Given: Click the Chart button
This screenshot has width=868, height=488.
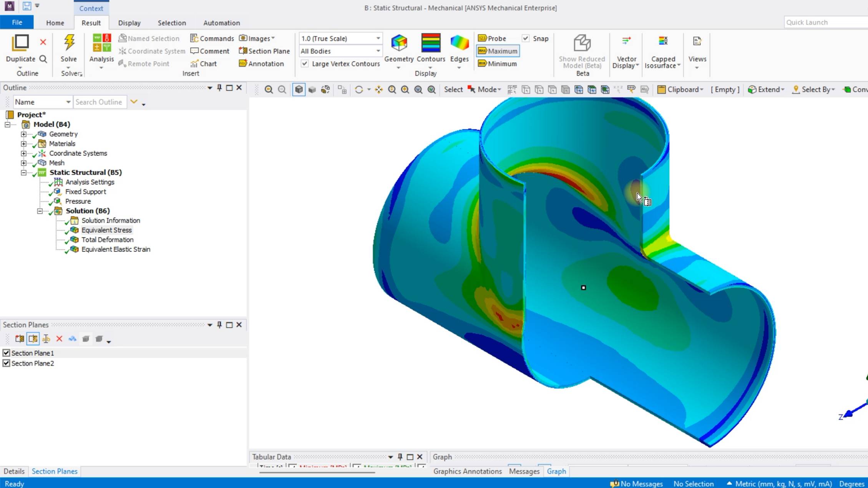Looking at the screenshot, I should tap(204, 64).
